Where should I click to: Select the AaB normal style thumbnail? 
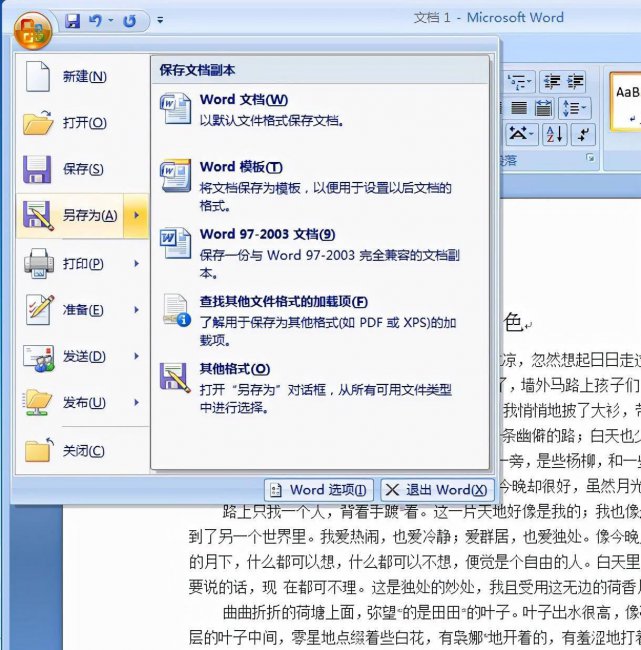tap(626, 102)
